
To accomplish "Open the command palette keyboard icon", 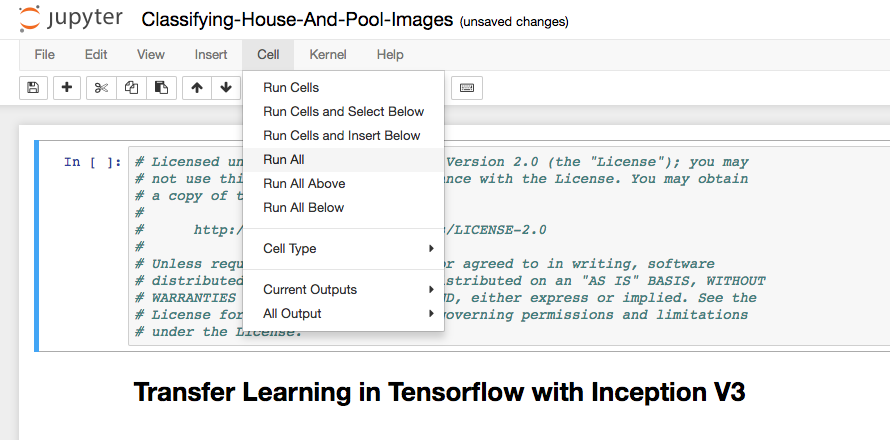I will (x=467, y=88).
